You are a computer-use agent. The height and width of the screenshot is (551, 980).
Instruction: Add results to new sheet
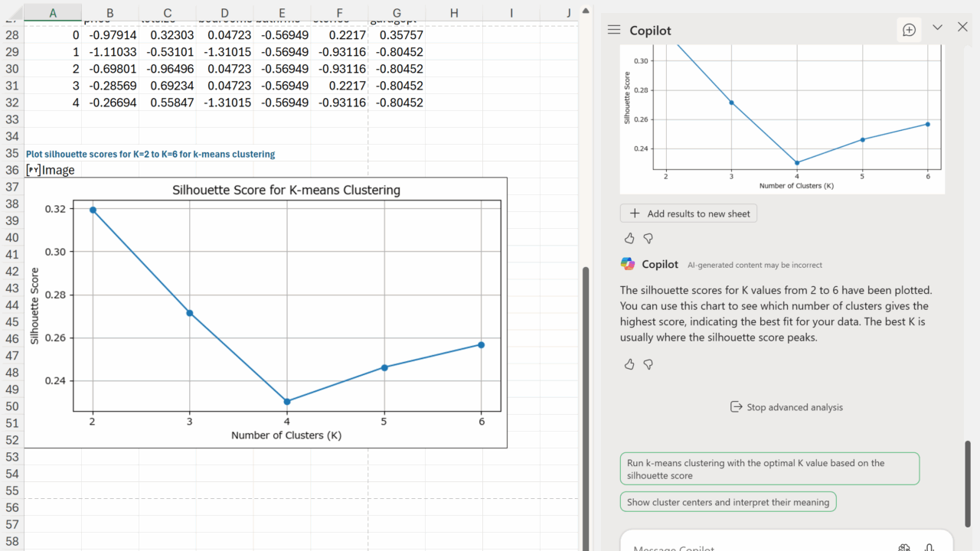point(688,214)
